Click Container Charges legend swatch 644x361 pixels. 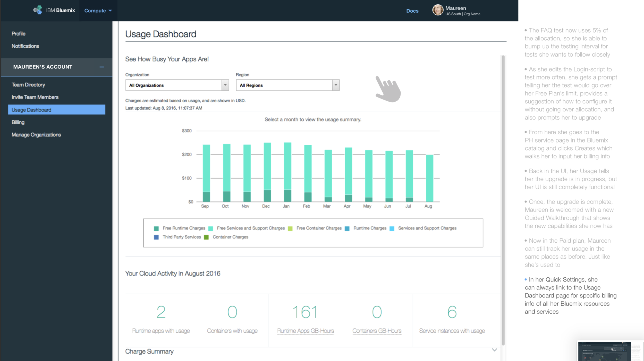[x=206, y=237]
